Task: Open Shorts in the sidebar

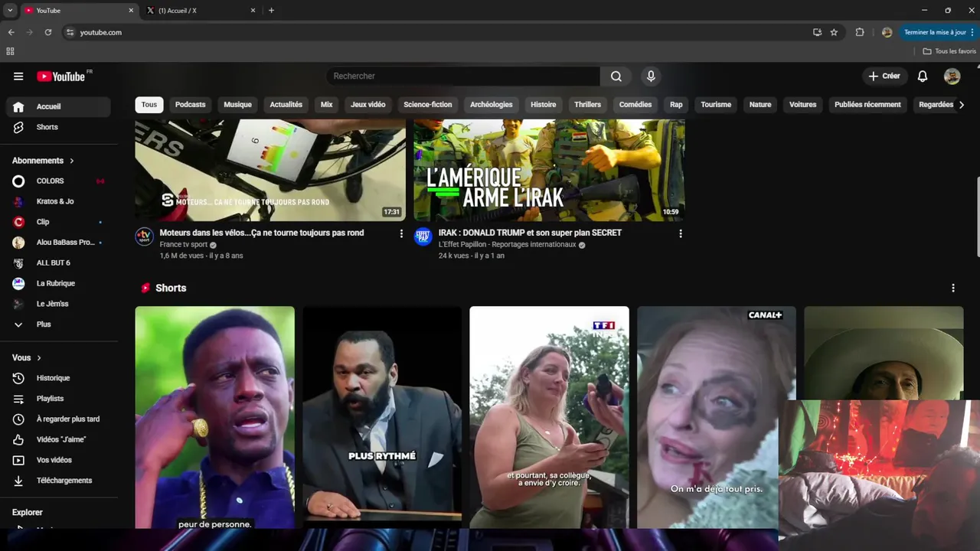Action: click(58, 127)
